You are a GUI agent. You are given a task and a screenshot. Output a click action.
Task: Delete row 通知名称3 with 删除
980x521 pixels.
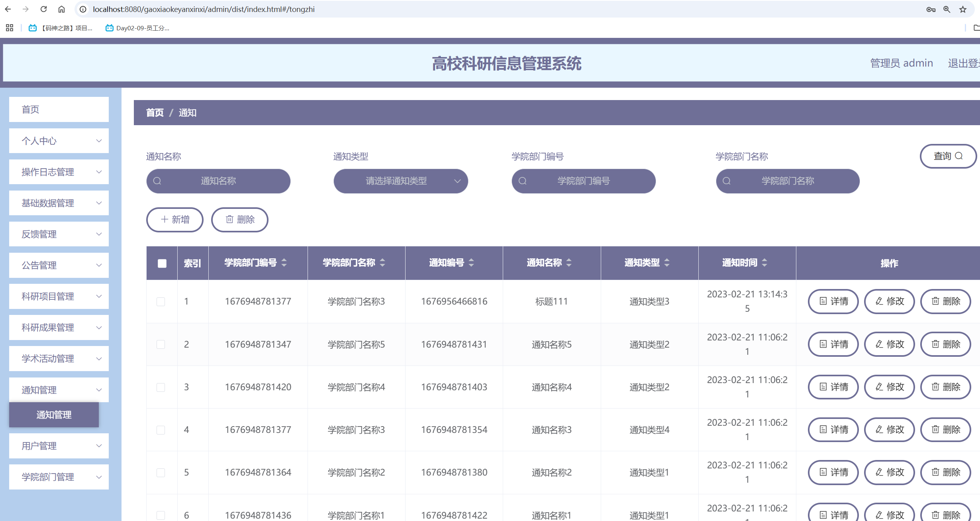[x=946, y=429]
